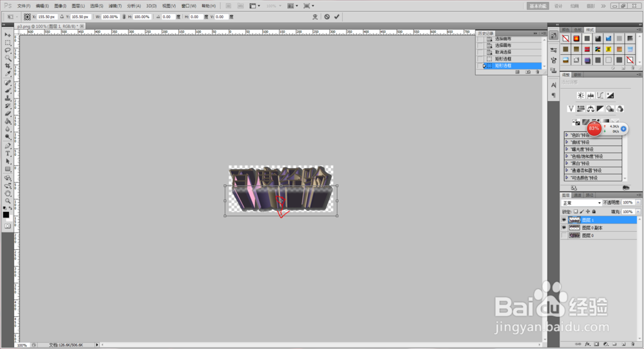This screenshot has height=349, width=644.
Task: Click the foreground color swatch
Action: click(x=6, y=214)
